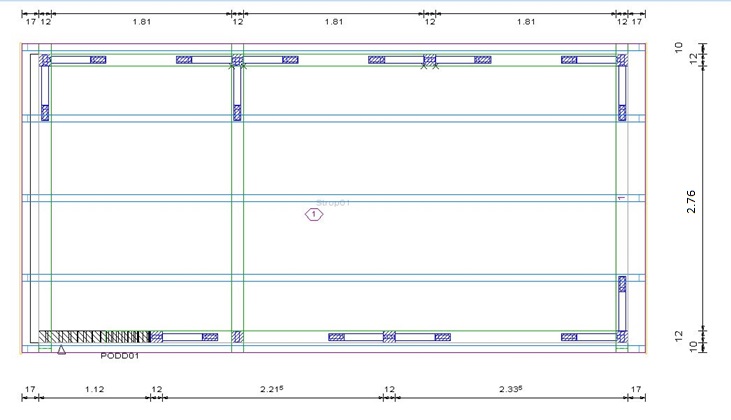
Task: Click the PODD01 label text
Action: pyautogui.click(x=118, y=355)
